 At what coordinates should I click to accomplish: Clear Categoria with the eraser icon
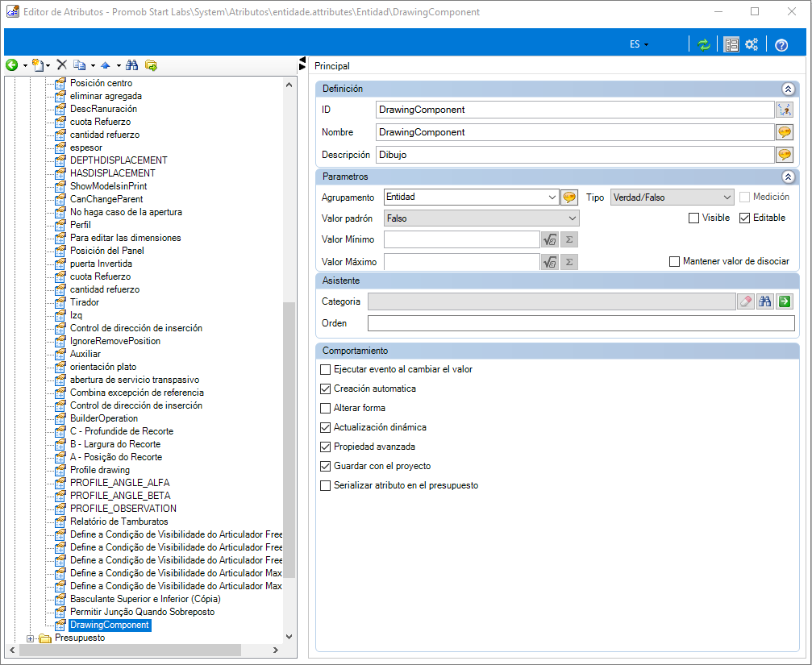[746, 301]
